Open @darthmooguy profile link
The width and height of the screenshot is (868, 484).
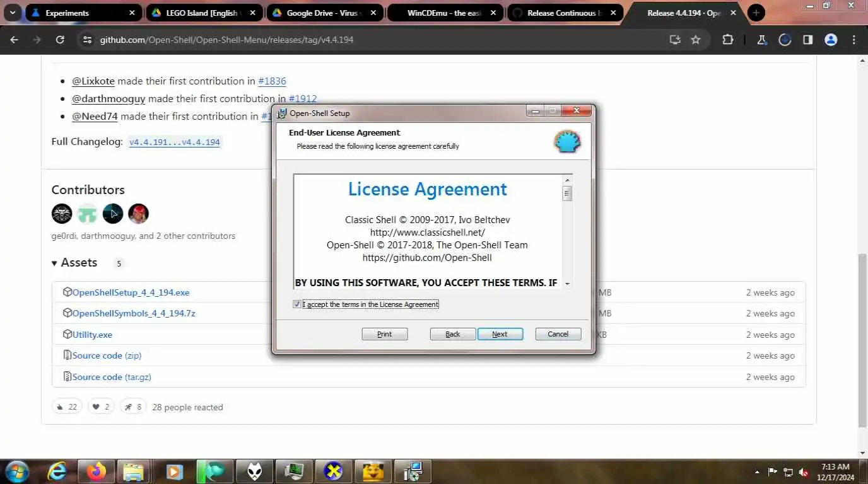pyautogui.click(x=108, y=98)
